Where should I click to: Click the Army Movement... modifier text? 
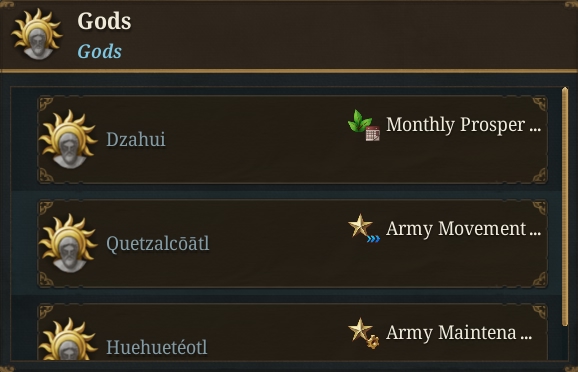463,229
